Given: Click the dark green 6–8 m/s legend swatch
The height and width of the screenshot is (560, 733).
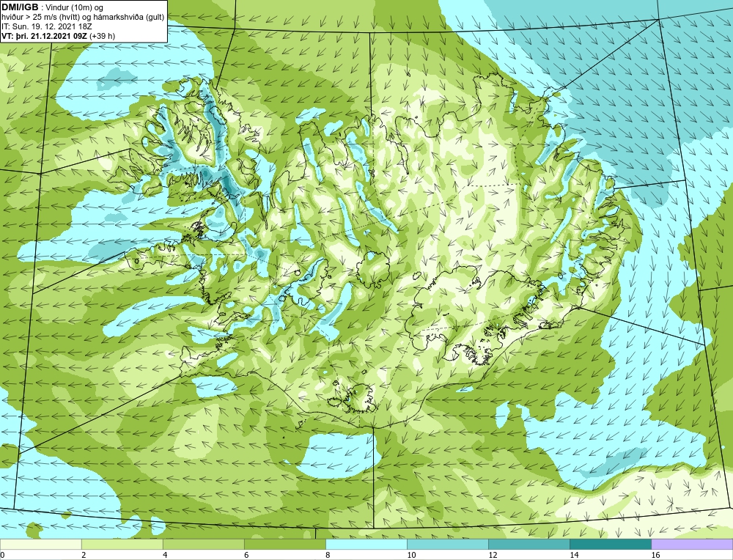Looking at the screenshot, I should (284, 544).
